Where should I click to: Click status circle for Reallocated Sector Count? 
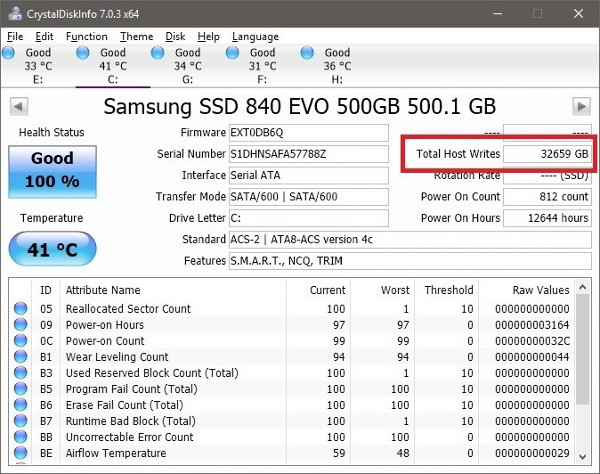click(21, 309)
